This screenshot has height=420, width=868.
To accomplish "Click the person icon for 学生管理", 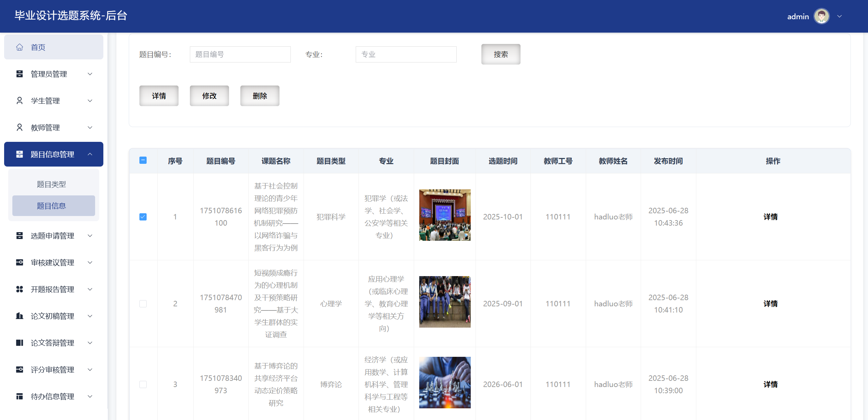I will [20, 101].
